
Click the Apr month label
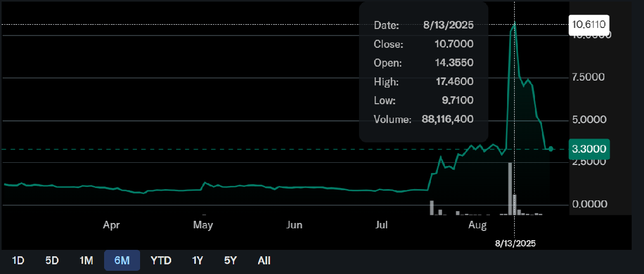[111, 225]
